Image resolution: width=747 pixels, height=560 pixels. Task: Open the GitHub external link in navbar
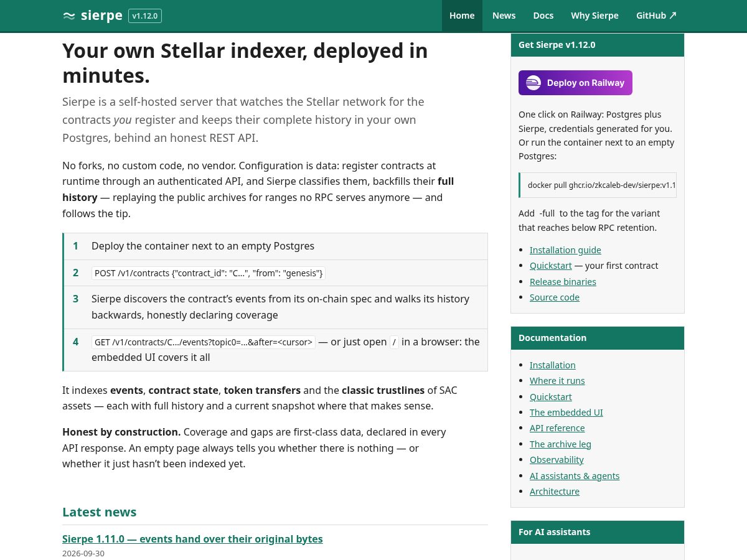pos(656,16)
